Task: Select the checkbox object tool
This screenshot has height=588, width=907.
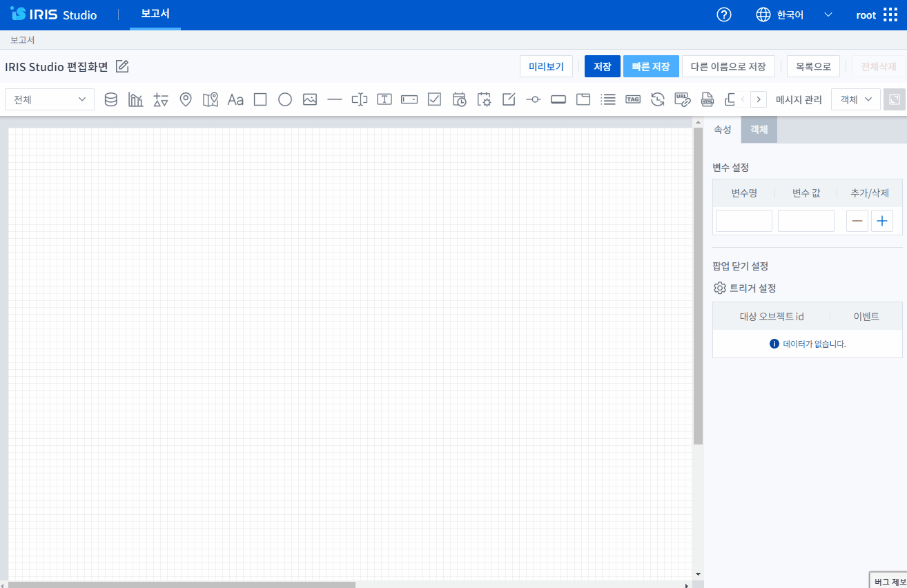Action: click(434, 99)
